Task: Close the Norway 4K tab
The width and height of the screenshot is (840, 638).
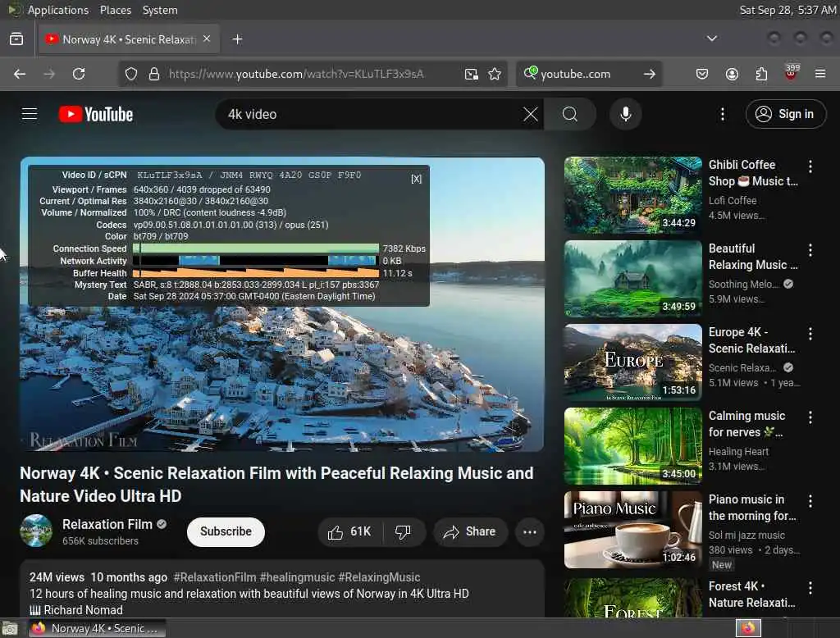Action: pyautogui.click(x=207, y=39)
